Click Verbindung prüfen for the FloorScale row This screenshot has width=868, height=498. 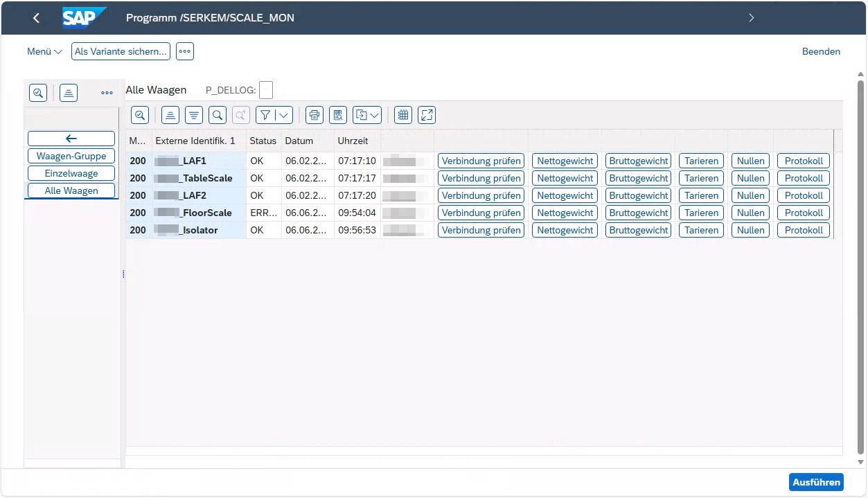point(481,213)
